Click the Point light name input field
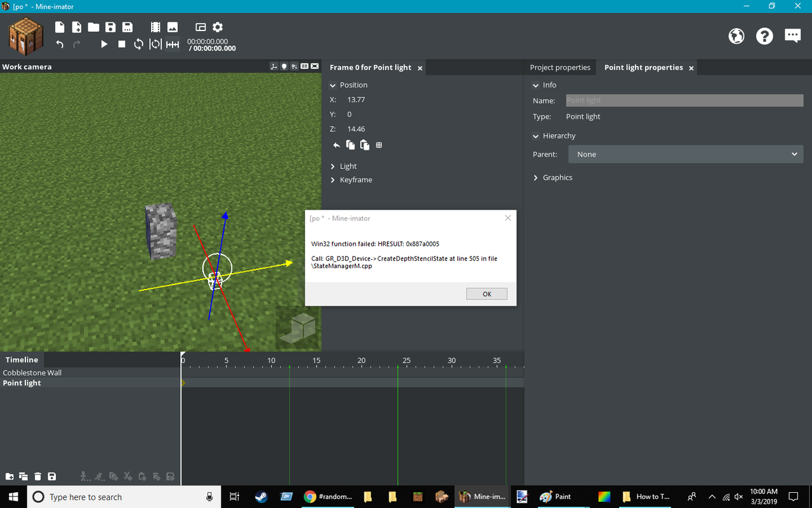The width and height of the screenshot is (812, 508). point(684,100)
